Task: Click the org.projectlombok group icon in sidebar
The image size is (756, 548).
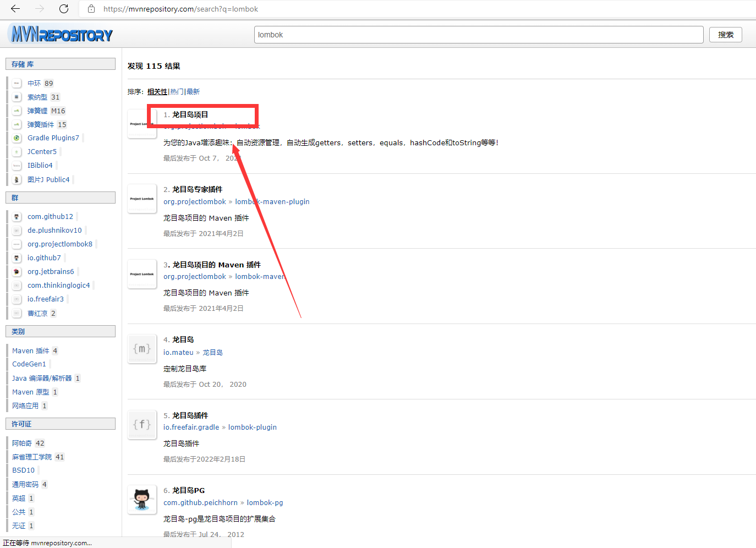Action: (x=17, y=244)
